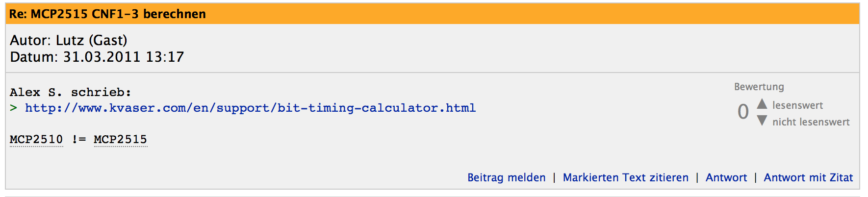
Task: Open the kvaser bit-timing-calculator link
Action: click(x=251, y=108)
